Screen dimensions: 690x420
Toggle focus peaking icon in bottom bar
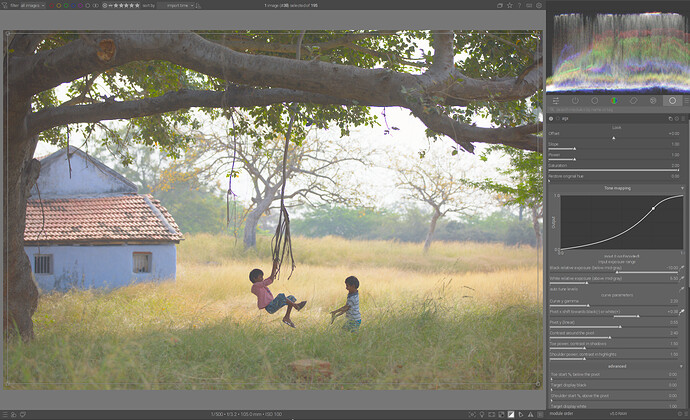(473, 414)
